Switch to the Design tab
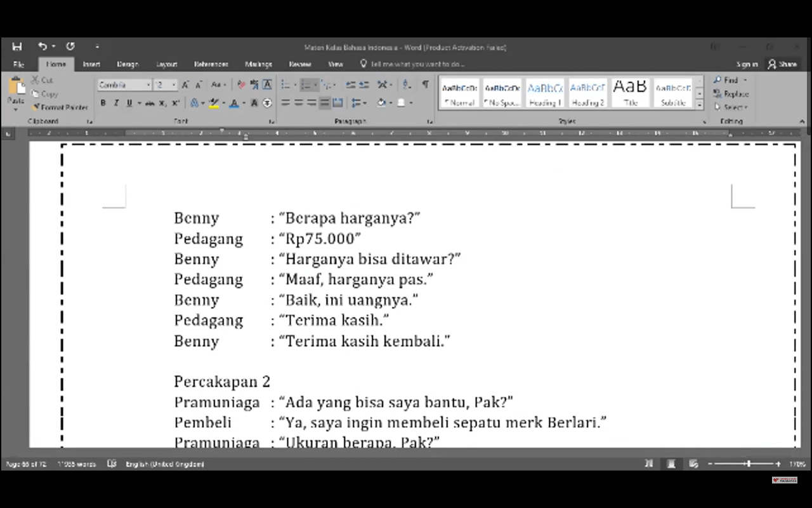The image size is (812, 508). (x=128, y=64)
